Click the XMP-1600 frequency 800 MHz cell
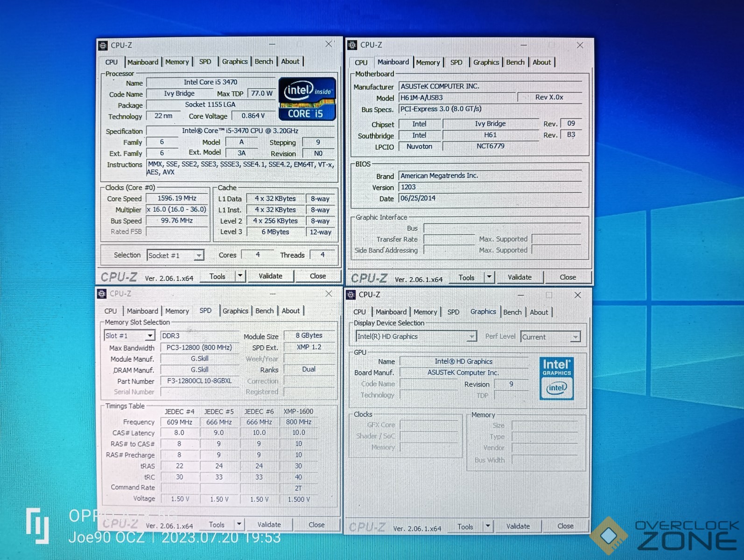This screenshot has height=560, width=744. tap(299, 422)
